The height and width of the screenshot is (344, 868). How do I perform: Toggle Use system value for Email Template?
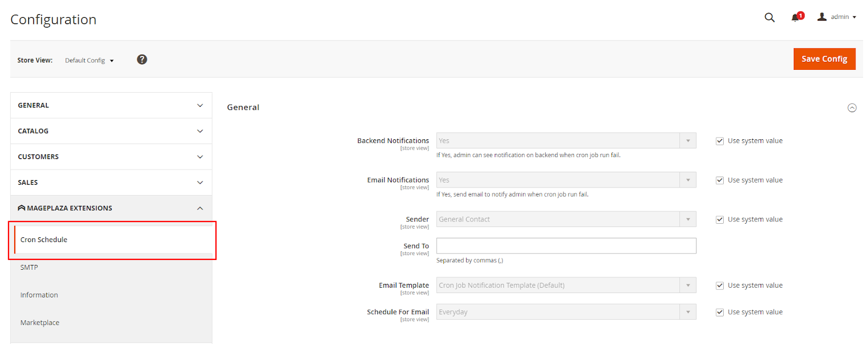click(720, 285)
